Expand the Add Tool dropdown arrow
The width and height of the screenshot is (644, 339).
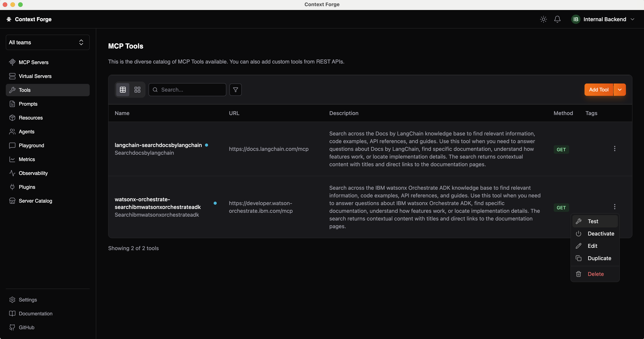620,90
